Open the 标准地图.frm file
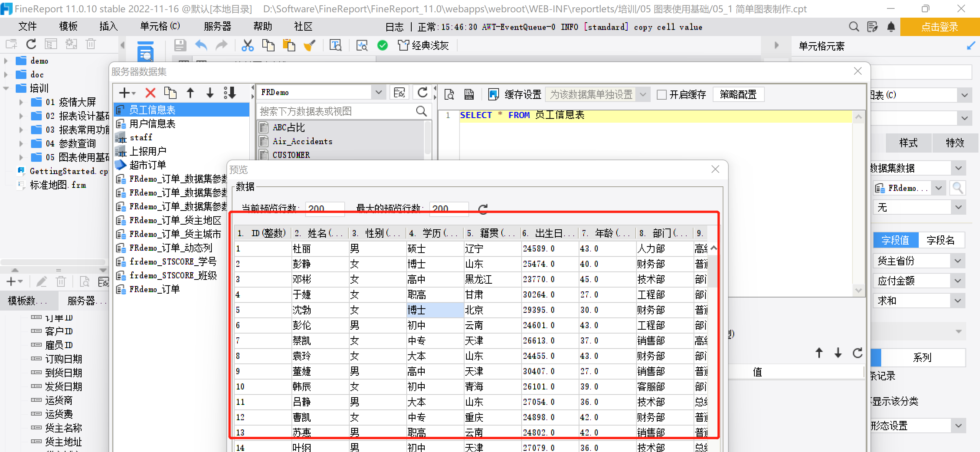 58,185
